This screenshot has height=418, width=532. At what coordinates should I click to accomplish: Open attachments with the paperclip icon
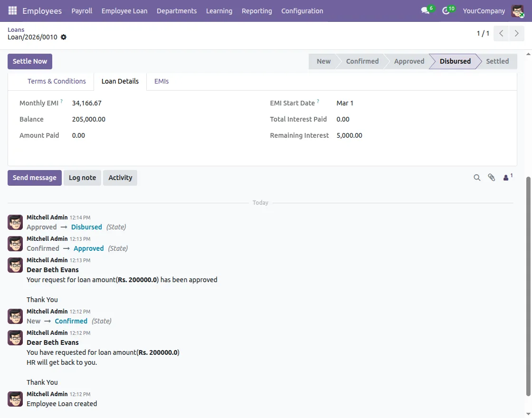[492, 178]
